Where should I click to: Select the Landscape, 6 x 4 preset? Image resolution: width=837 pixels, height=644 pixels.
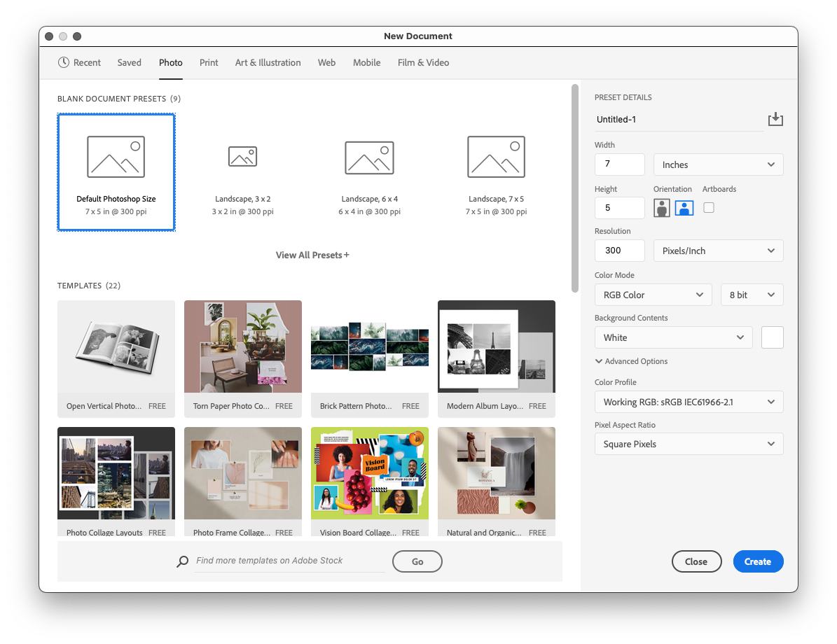(369, 172)
